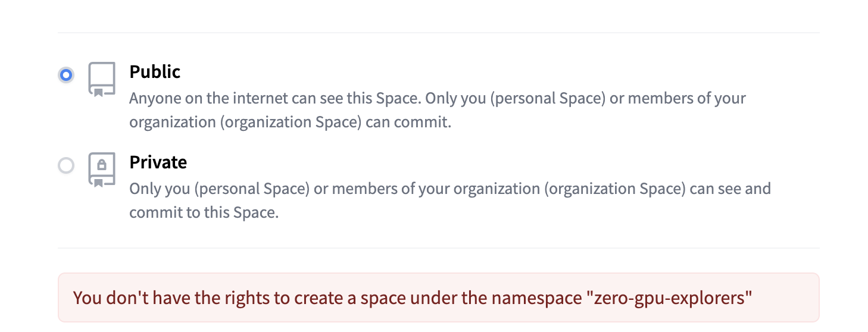Click the divider line above the Public option

[438, 33]
